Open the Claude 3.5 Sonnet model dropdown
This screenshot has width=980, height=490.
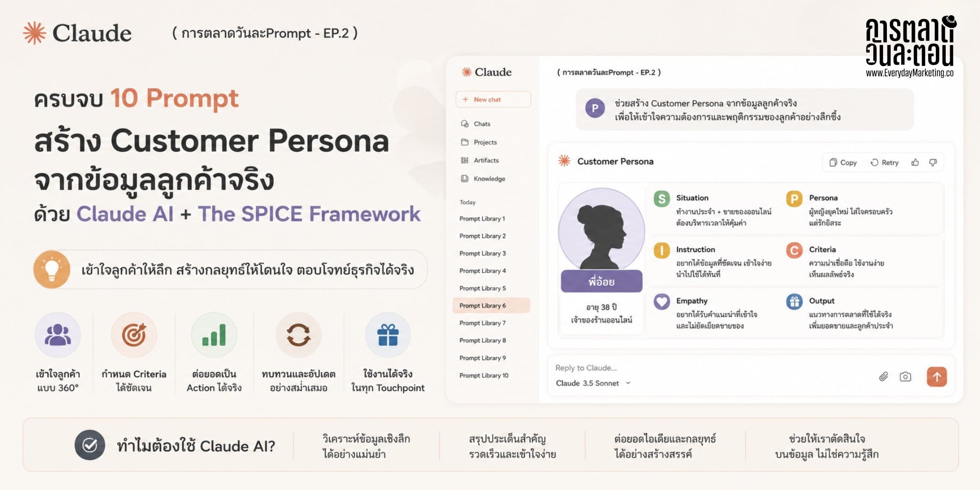[x=593, y=383]
